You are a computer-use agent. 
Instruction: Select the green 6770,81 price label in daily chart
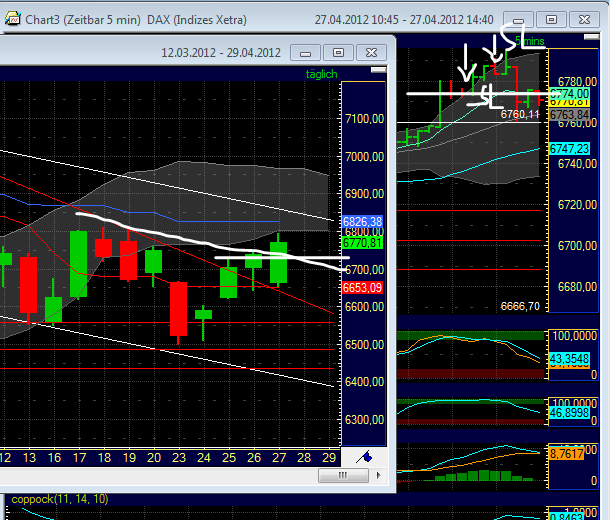[x=362, y=243]
